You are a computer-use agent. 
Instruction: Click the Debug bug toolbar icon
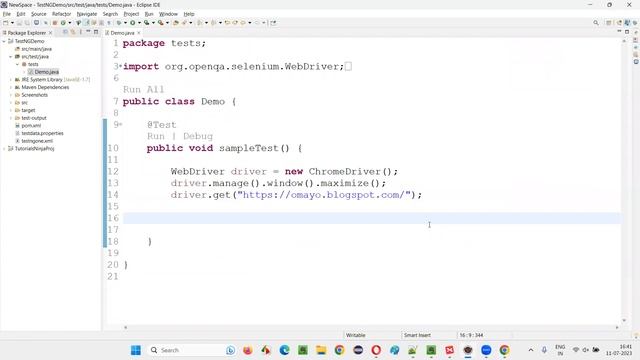coord(119,23)
